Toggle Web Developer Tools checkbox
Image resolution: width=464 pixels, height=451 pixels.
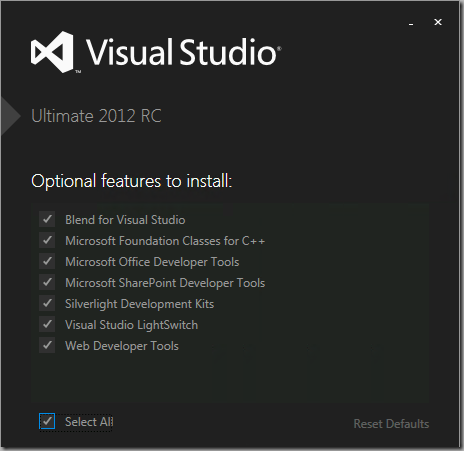point(47,345)
